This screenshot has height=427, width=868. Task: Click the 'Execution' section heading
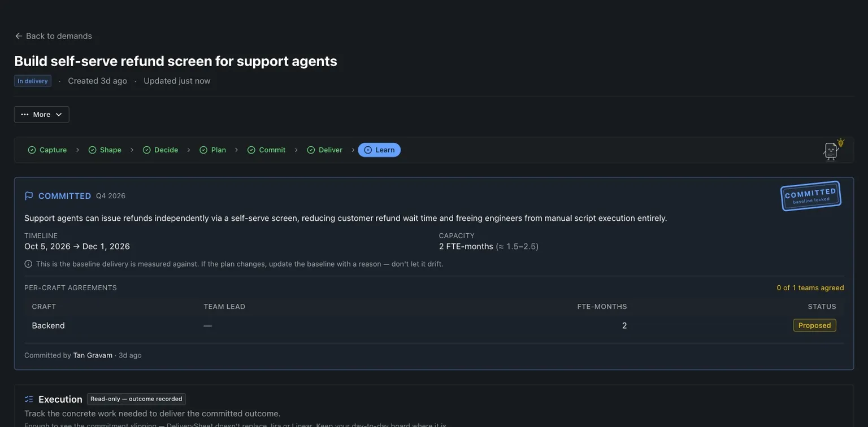point(60,399)
